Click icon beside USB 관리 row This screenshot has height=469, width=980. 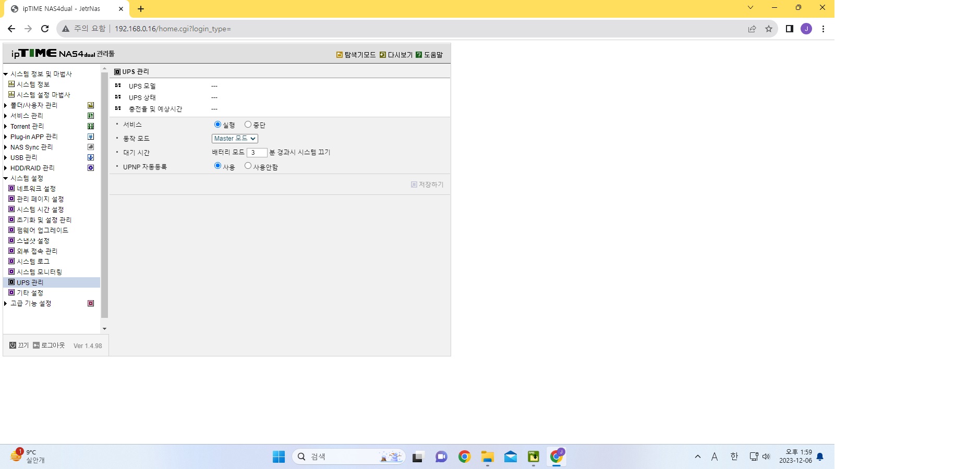pyautogui.click(x=91, y=157)
